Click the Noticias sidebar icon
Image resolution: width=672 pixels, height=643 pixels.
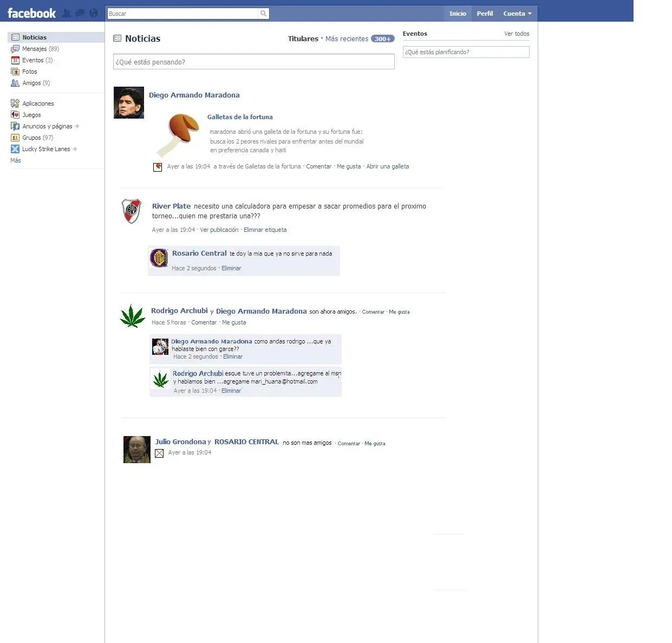[15, 37]
